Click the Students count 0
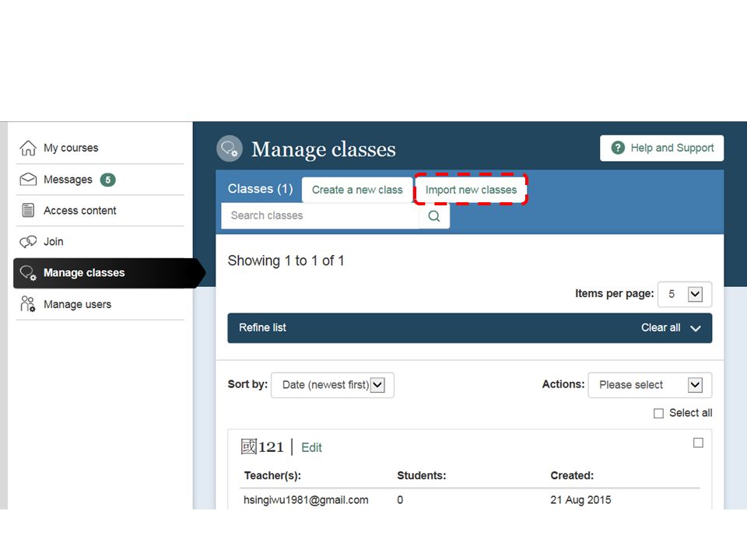The width and height of the screenshot is (747, 560). pyautogui.click(x=400, y=500)
